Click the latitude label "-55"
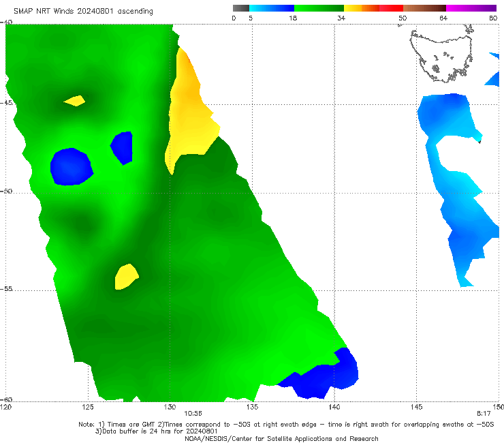This screenshot has height=443, width=504. pyautogui.click(x=6, y=289)
